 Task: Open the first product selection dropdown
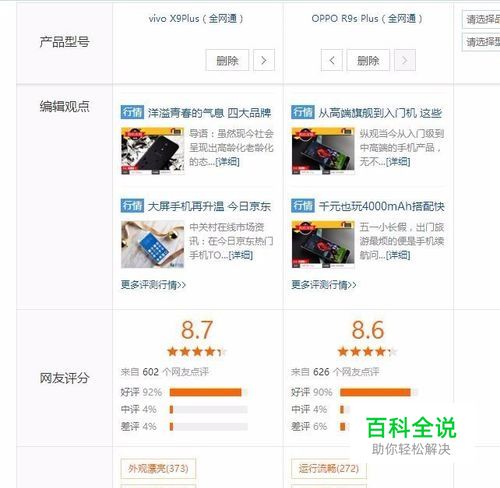(481, 20)
